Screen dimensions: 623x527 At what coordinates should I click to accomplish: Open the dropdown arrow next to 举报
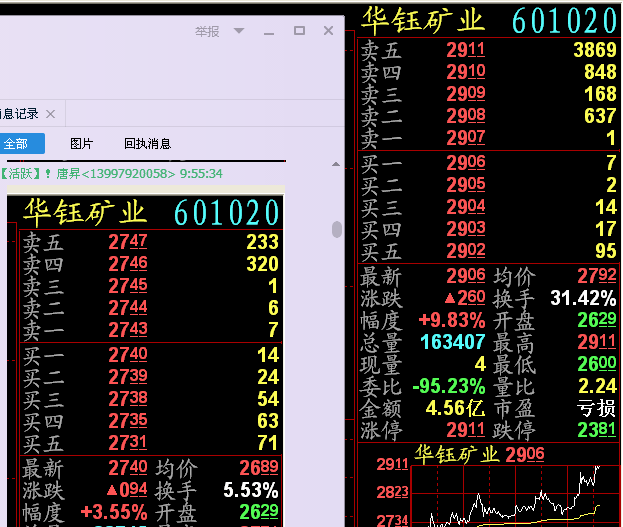(239, 31)
